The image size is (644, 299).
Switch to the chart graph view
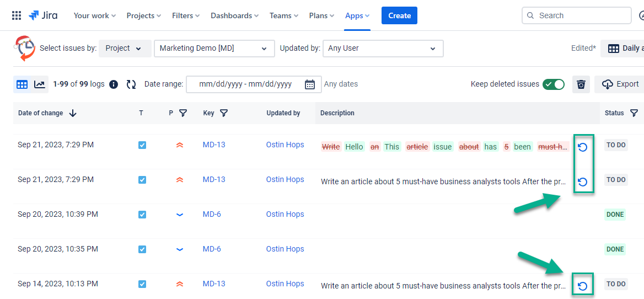coord(40,84)
